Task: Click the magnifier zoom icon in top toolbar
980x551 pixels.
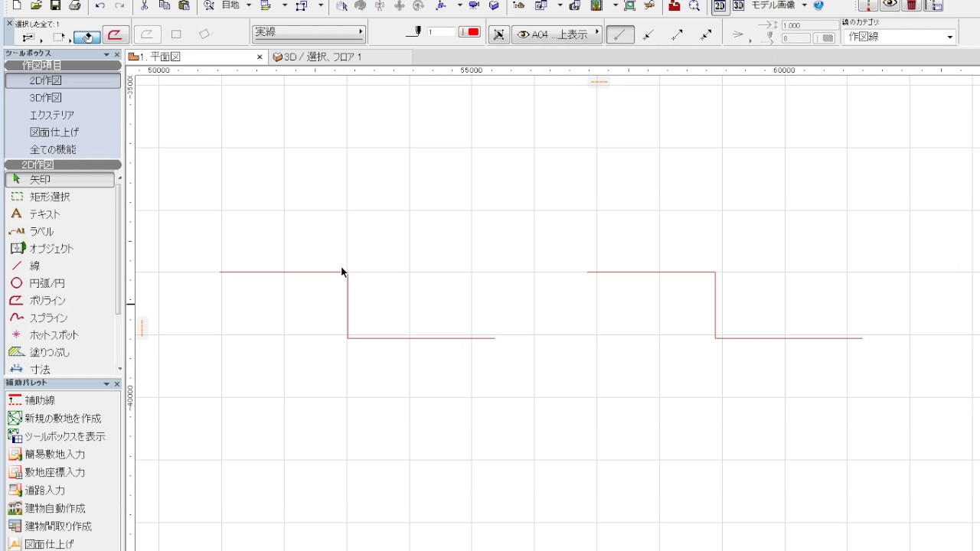Action: click(694, 5)
